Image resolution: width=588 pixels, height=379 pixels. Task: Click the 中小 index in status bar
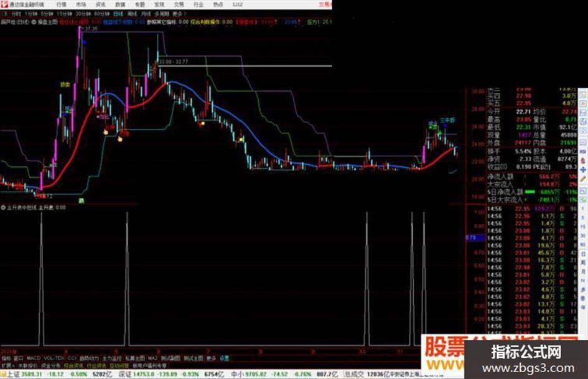click(237, 374)
